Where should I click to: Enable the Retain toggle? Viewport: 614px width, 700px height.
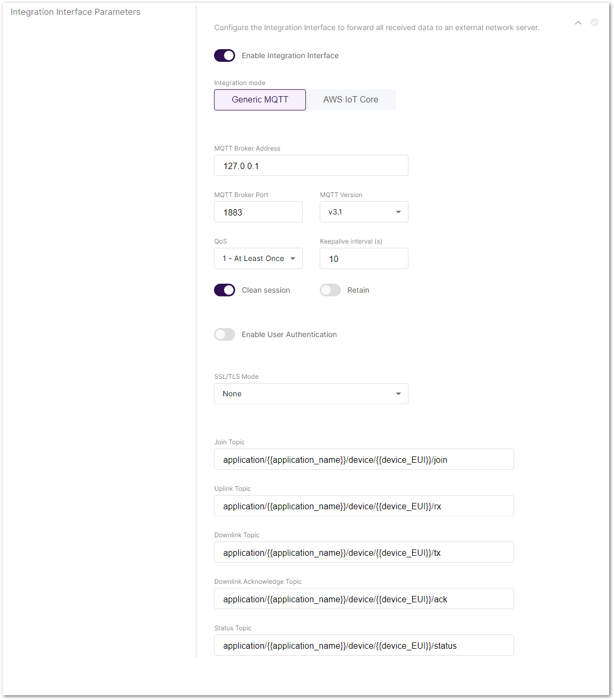click(330, 290)
